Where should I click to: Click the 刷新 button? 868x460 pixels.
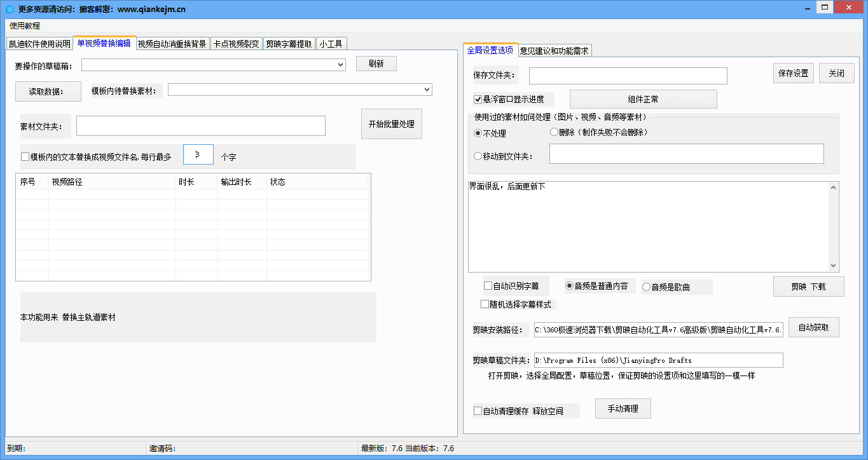pos(376,64)
